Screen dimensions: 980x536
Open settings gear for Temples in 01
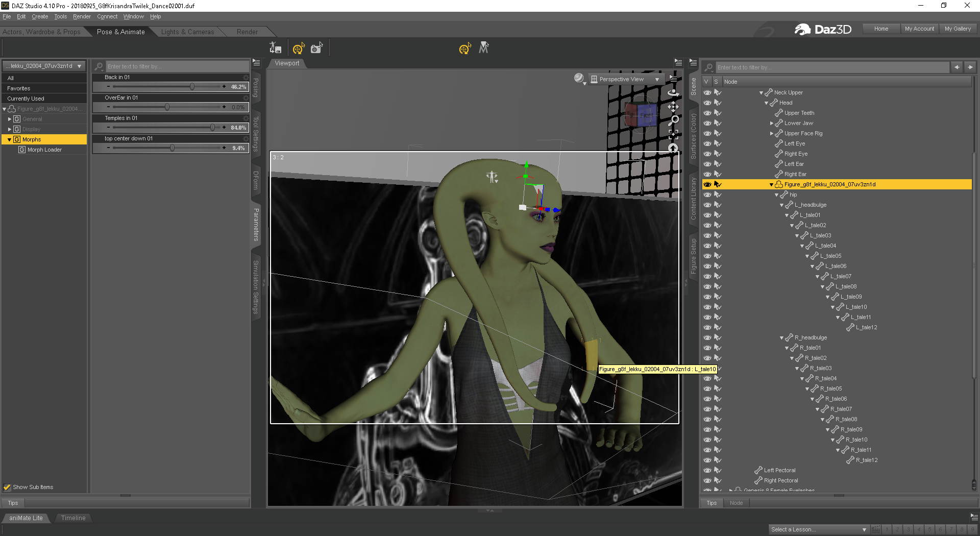pos(246,118)
